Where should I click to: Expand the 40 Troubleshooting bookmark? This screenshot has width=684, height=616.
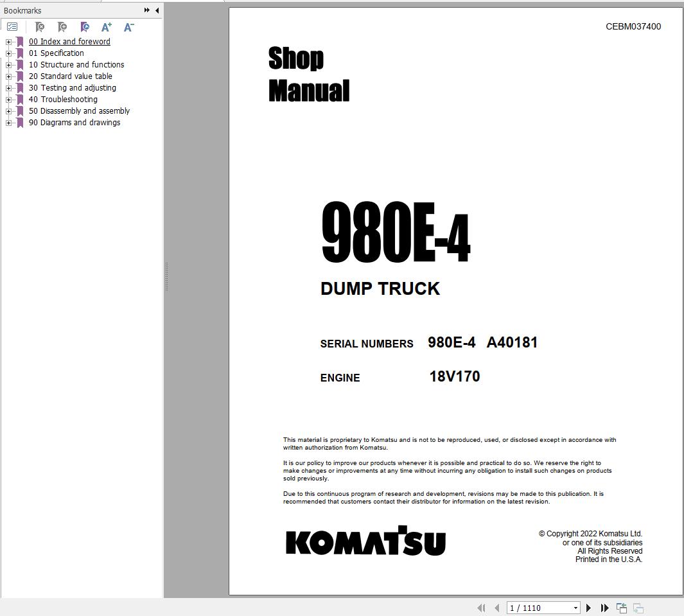click(8, 100)
